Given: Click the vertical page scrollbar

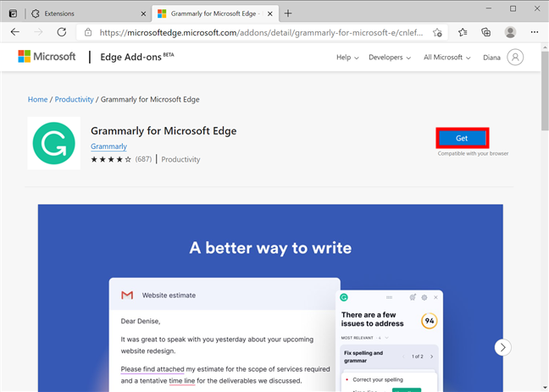Looking at the screenshot, I should (545, 91).
